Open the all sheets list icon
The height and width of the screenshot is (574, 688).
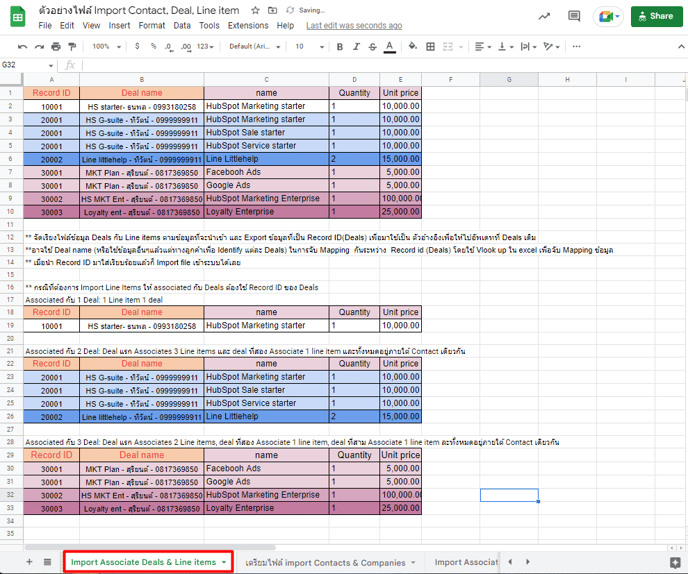(x=47, y=562)
